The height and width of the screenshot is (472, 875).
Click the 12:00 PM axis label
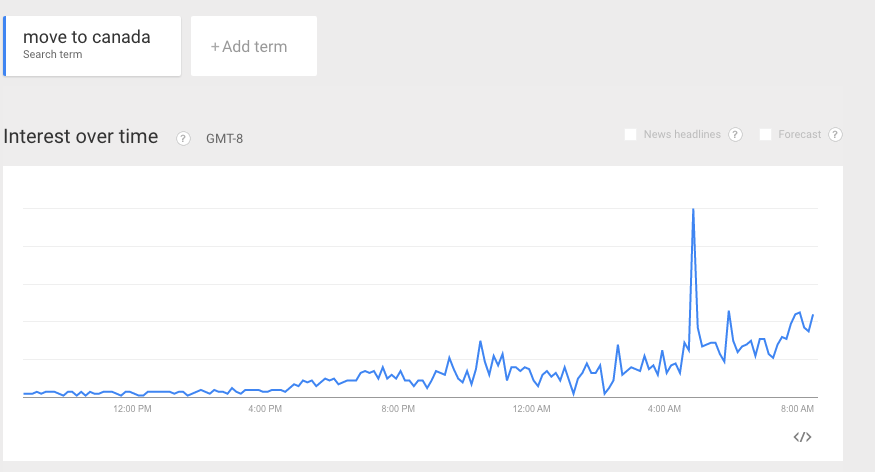coord(132,409)
